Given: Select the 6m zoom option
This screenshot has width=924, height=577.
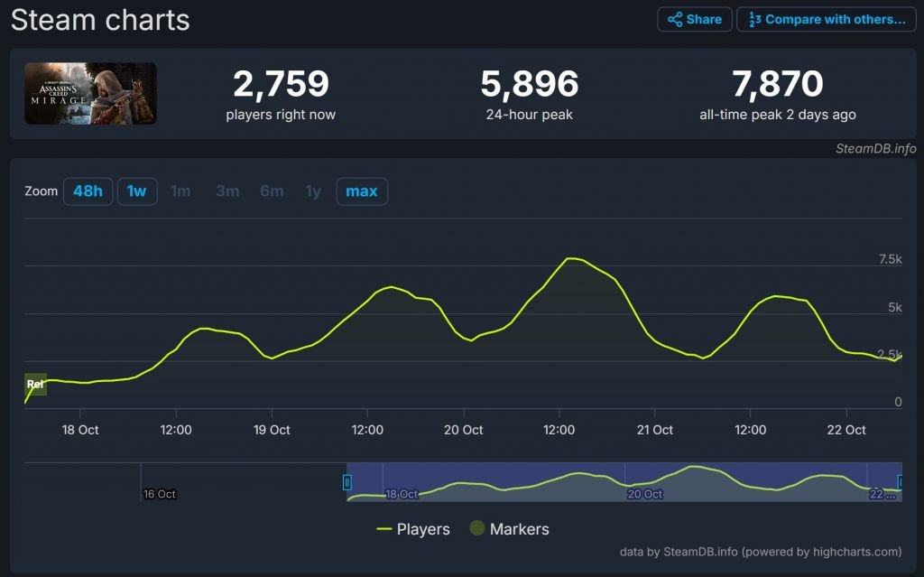Looking at the screenshot, I should 272,191.
